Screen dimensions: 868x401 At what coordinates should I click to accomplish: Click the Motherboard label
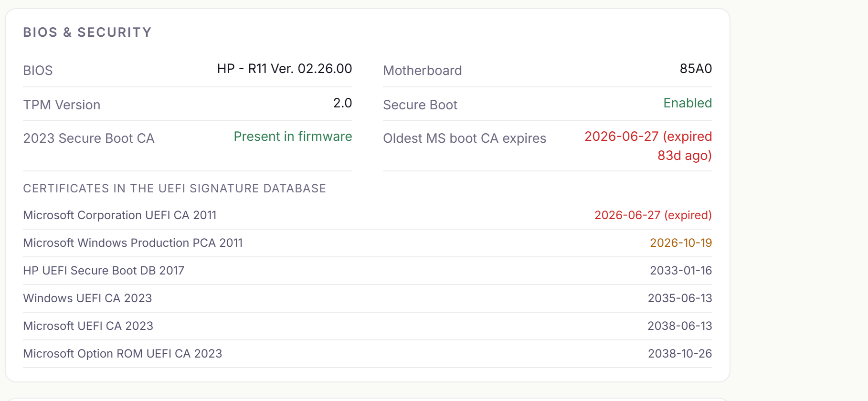(423, 71)
